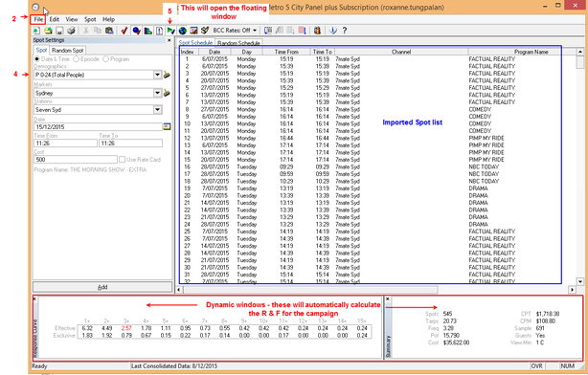This screenshot has width=588, height=375.
Task: Select row 16 NBC TODAY
Action: click(377, 167)
